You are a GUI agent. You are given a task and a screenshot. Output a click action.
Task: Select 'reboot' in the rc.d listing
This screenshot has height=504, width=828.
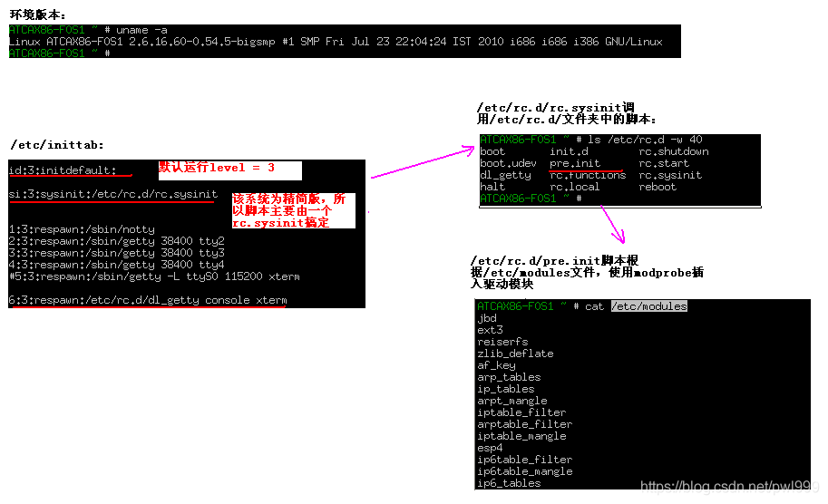(658, 187)
